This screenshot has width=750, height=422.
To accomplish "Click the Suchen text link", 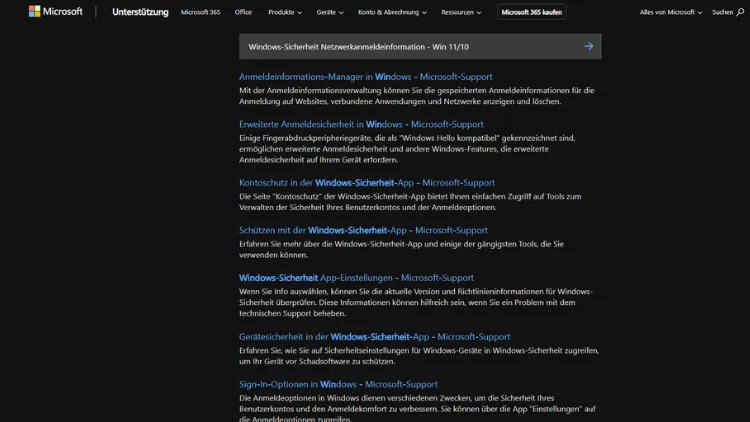I will point(722,12).
